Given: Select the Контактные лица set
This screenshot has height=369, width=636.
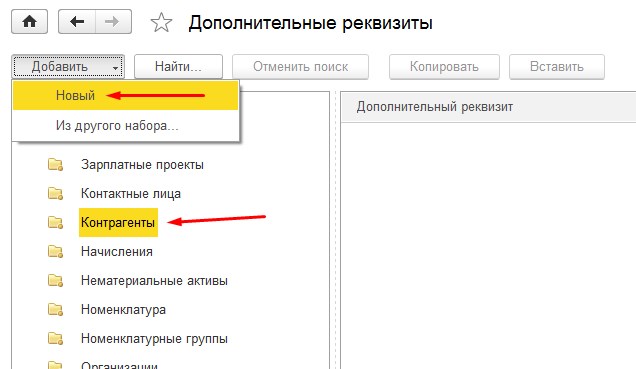Looking at the screenshot, I should [131, 193].
